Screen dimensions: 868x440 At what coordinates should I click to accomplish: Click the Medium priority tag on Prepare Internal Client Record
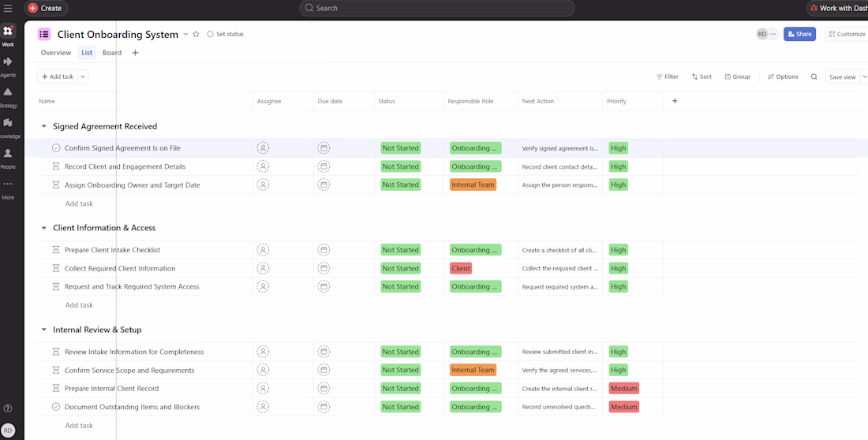click(x=624, y=389)
